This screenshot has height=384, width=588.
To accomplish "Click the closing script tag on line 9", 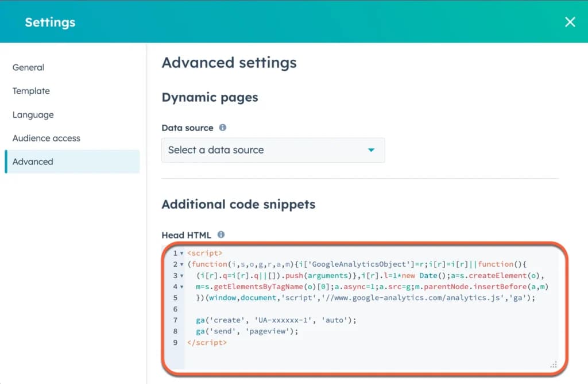I will point(207,343).
